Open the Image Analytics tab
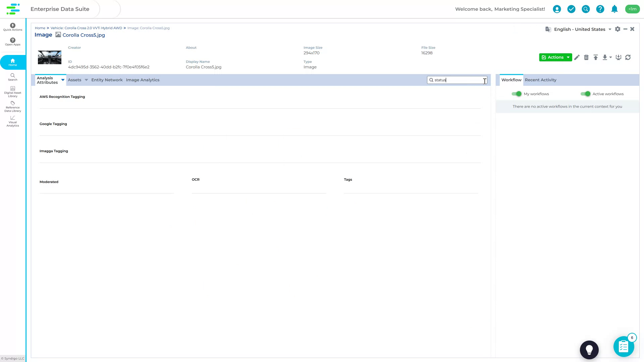The image size is (644, 362). 143,80
